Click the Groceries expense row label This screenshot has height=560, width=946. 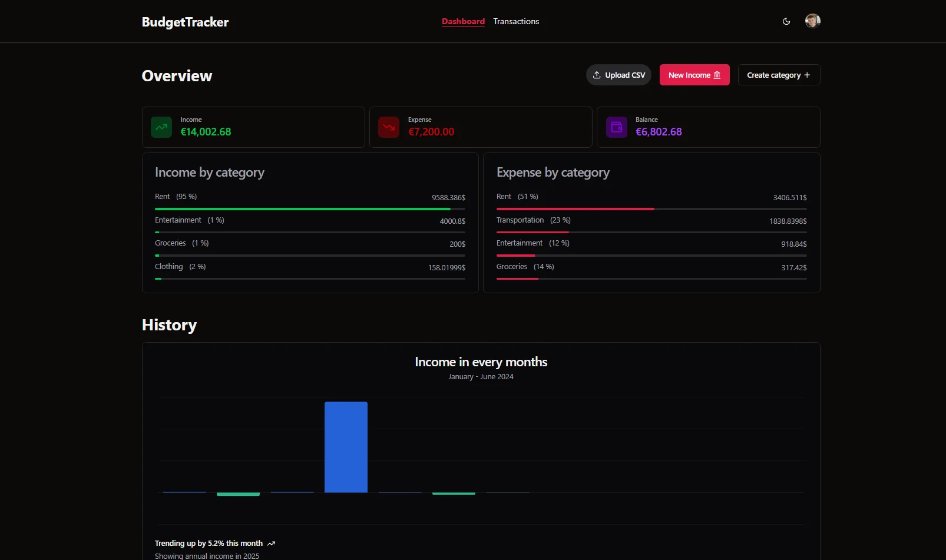pyautogui.click(x=512, y=267)
